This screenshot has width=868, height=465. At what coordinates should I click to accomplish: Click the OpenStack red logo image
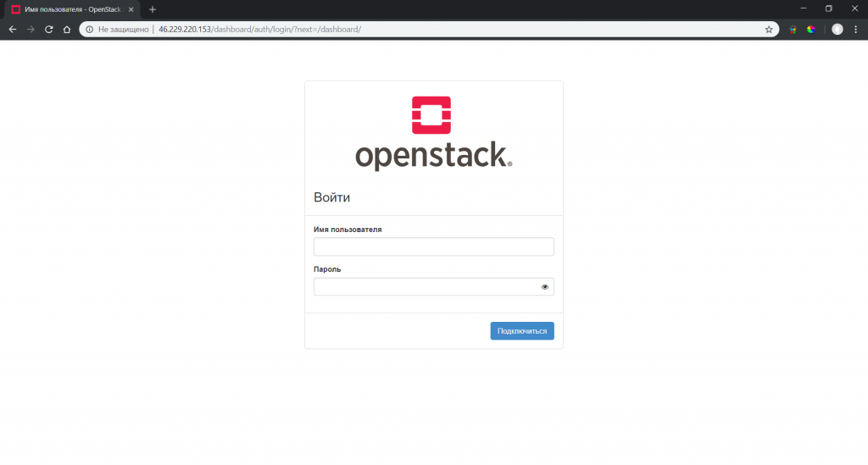[x=431, y=115]
